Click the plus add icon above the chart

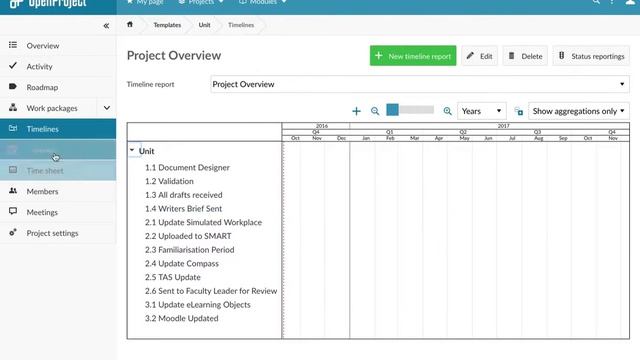pyautogui.click(x=356, y=111)
